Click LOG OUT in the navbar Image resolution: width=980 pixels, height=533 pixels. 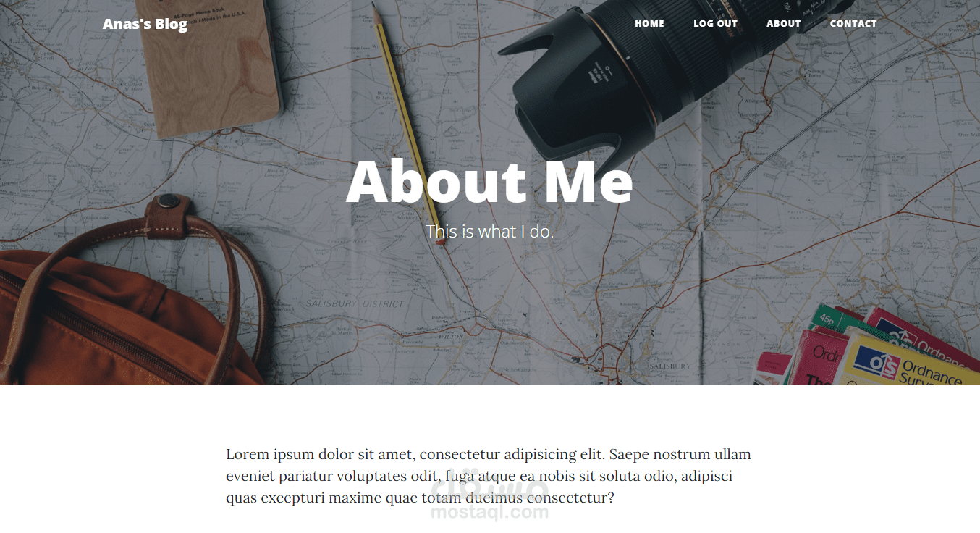click(715, 24)
